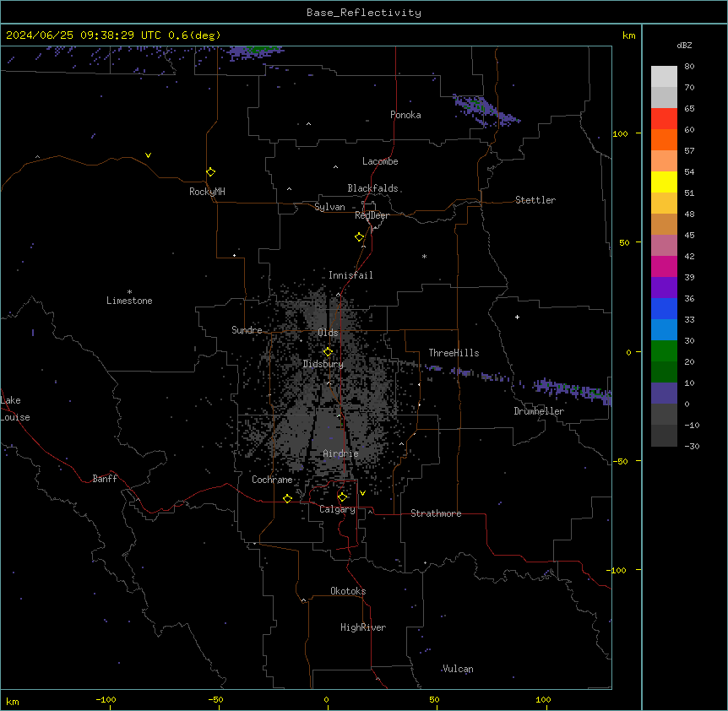The width and height of the screenshot is (728, 711).
Task: Click the asterisk symbol above Limestone
Action: point(129,292)
